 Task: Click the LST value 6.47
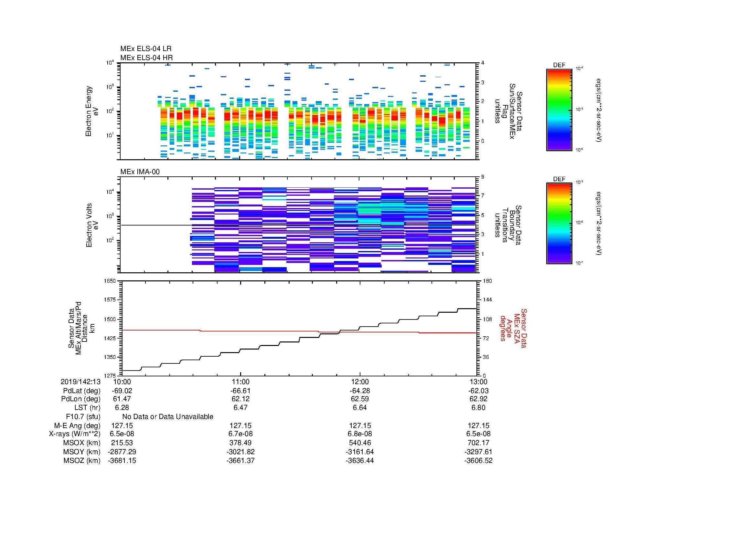(x=241, y=408)
